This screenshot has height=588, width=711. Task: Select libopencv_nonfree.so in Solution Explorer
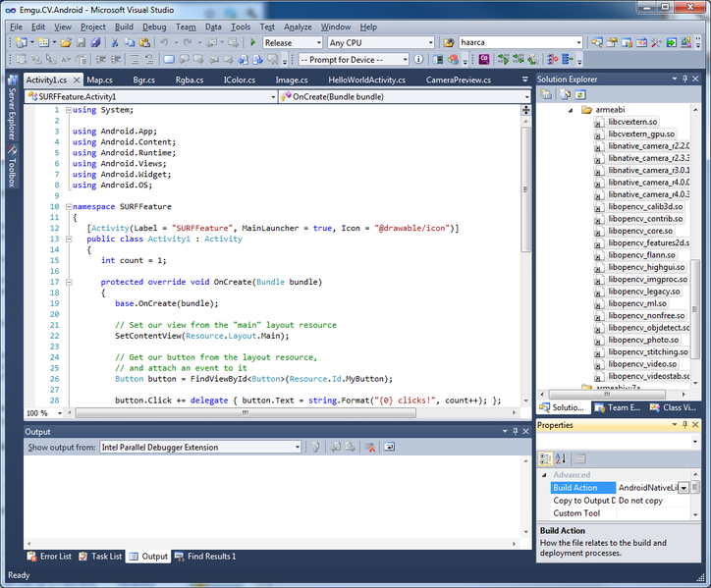(x=646, y=315)
